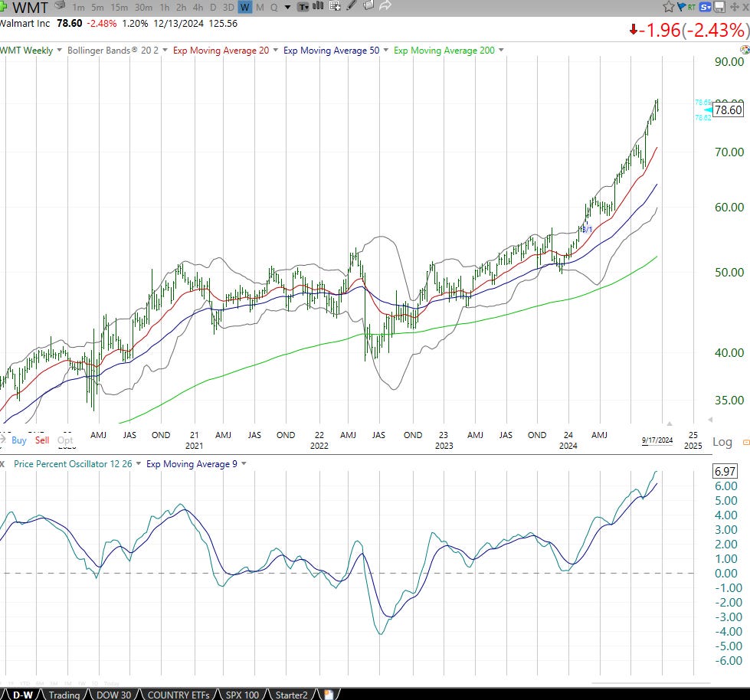The height and width of the screenshot is (700, 750).
Task: Open the text tool 'T' dropdown icon
Action: coord(303,7)
